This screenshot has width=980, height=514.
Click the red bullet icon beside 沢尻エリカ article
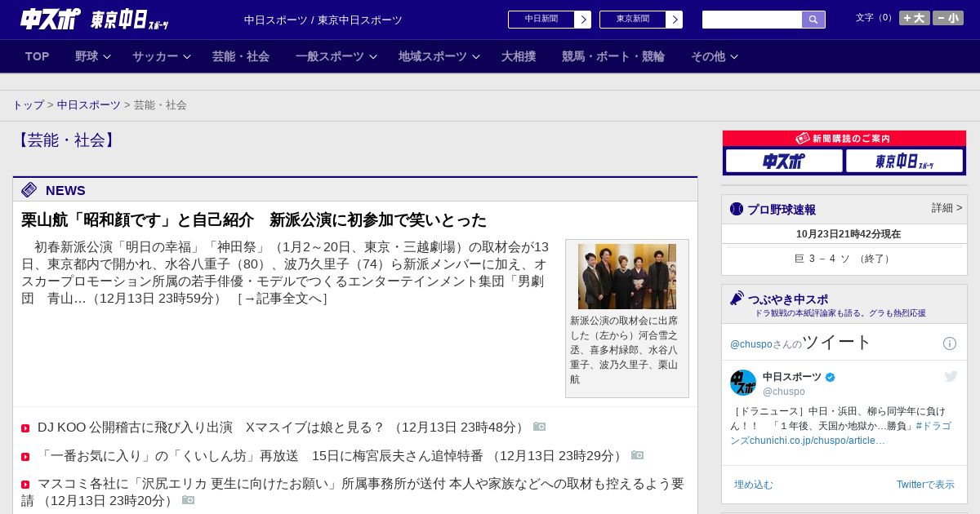25,485
